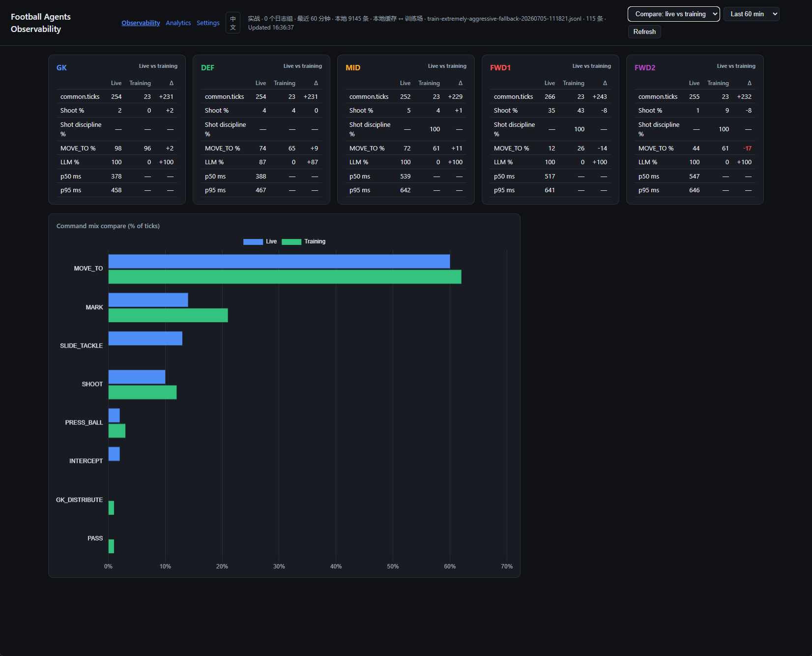Click the SLIDE_TACKLE axis label
This screenshot has width=812, height=656.
click(x=81, y=346)
